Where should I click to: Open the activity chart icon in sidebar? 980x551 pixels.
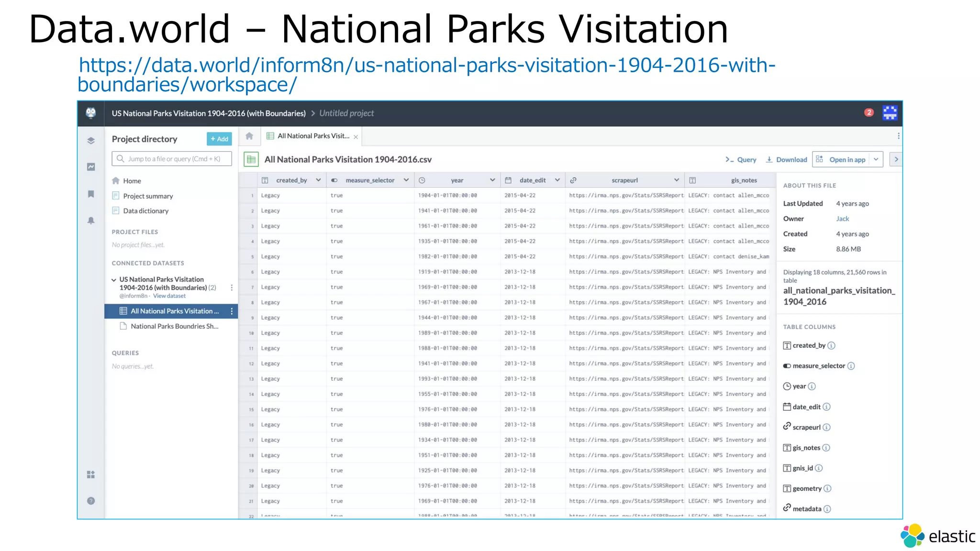[x=91, y=167]
